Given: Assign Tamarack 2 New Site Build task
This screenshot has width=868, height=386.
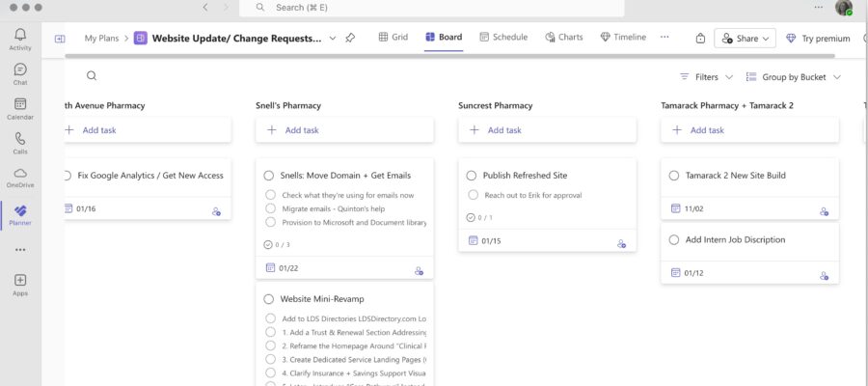Looking at the screenshot, I should coord(825,211).
